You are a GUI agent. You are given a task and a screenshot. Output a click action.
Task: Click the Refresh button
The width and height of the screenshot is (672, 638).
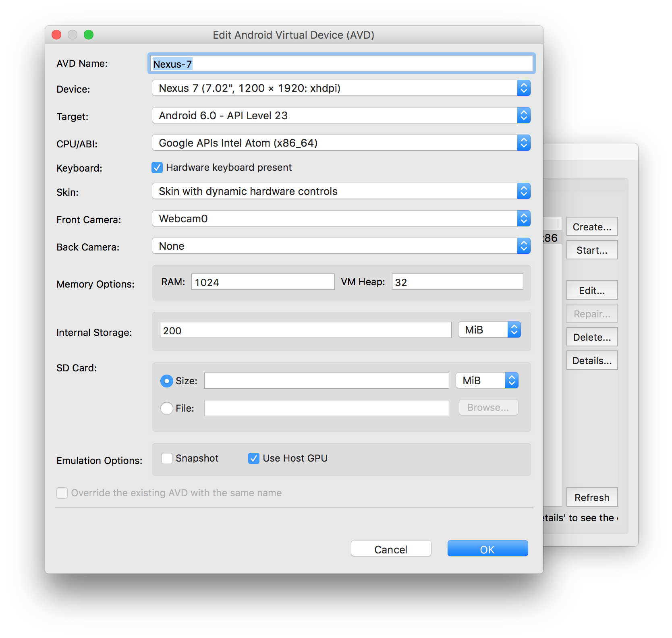click(592, 497)
